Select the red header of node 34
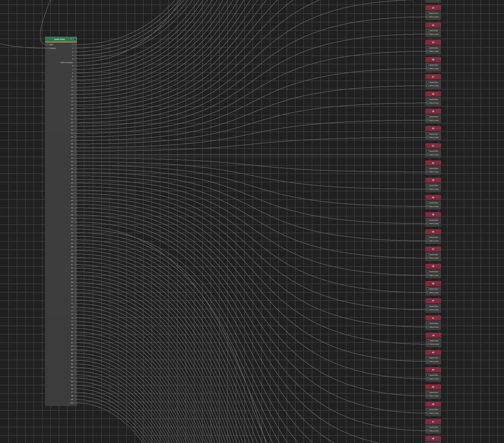Image resolution: width=504 pixels, height=443 pixels. click(x=433, y=197)
